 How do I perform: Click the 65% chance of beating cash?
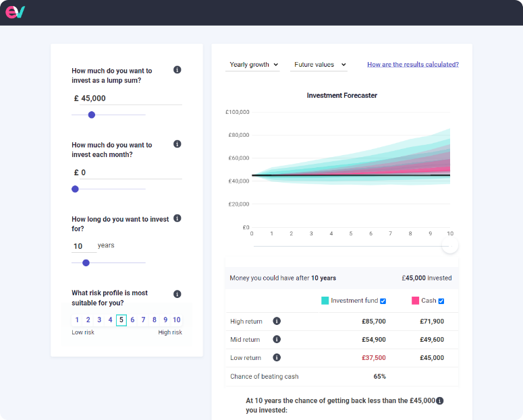[379, 376]
